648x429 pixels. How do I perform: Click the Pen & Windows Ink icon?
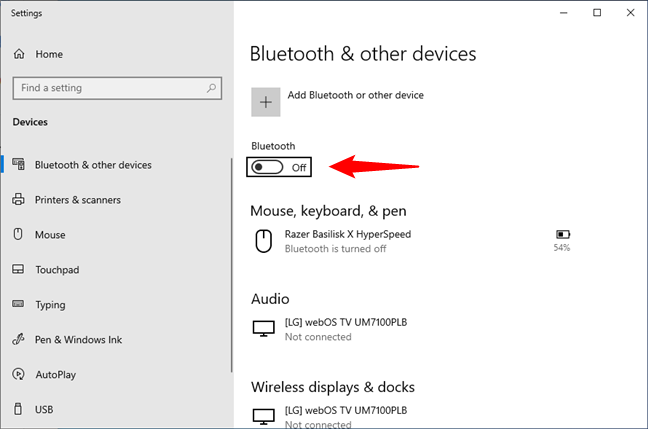pyautogui.click(x=18, y=339)
